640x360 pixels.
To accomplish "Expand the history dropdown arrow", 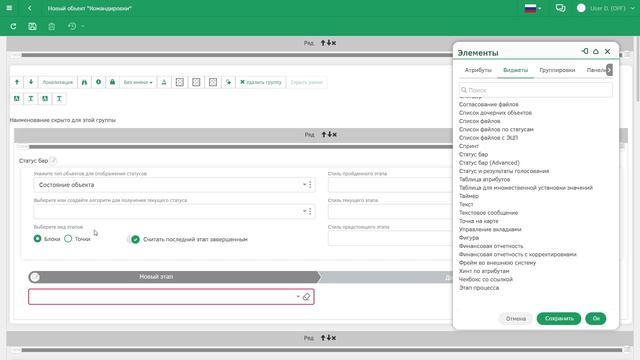I will click(x=82, y=27).
